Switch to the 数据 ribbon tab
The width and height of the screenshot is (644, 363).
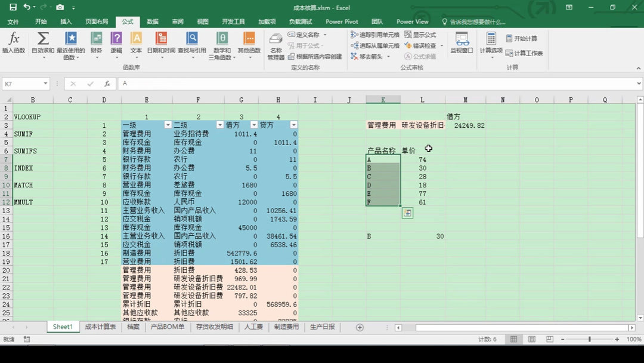coord(151,21)
